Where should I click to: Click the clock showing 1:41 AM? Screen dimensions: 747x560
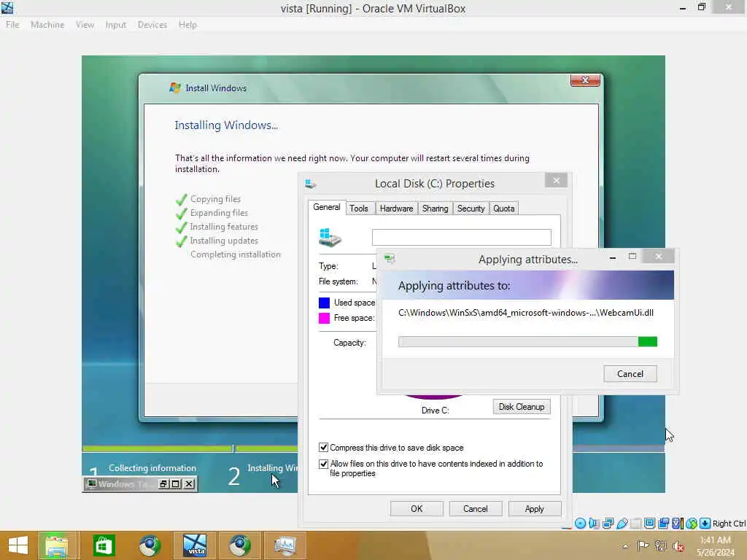click(x=715, y=540)
